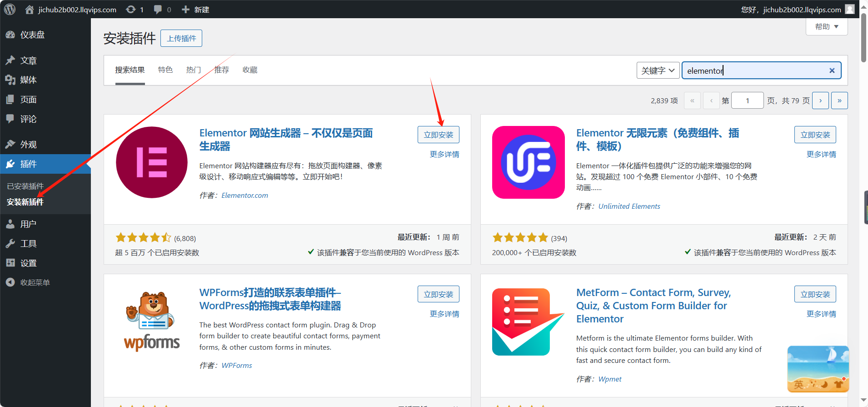Switch to 收藏 tab
Viewport: 868px width, 407px height.
250,70
